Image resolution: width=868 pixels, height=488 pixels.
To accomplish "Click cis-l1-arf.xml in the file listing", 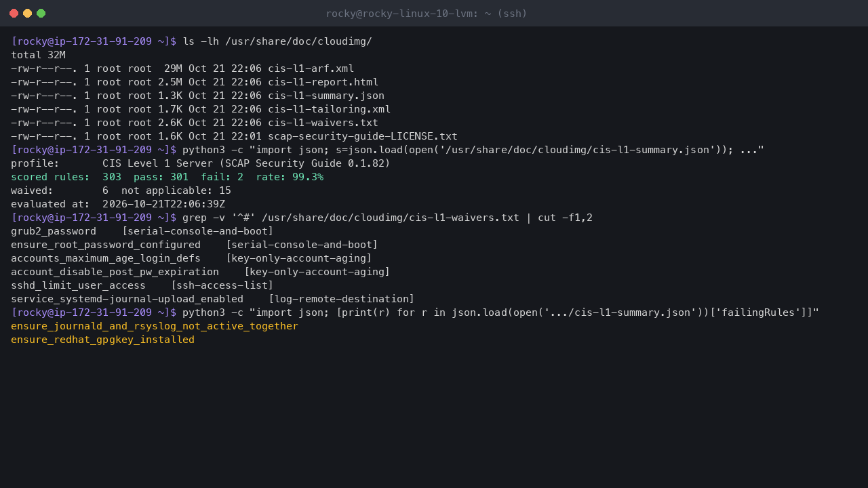I will [311, 68].
